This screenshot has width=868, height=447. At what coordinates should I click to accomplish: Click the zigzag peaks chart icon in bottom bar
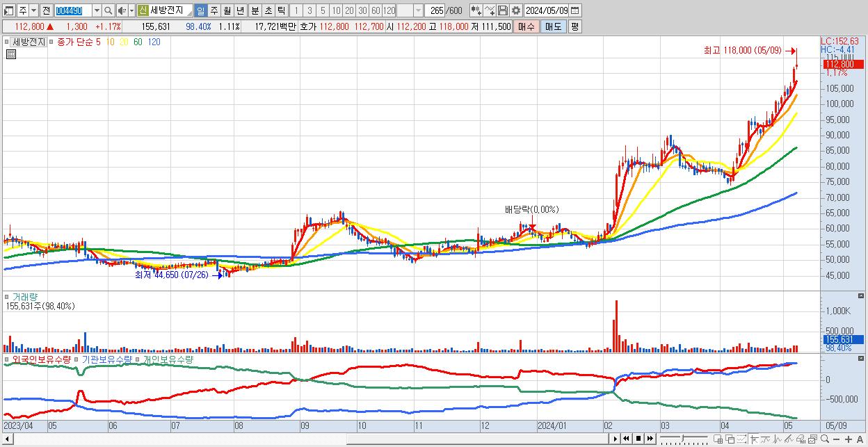click(778, 439)
